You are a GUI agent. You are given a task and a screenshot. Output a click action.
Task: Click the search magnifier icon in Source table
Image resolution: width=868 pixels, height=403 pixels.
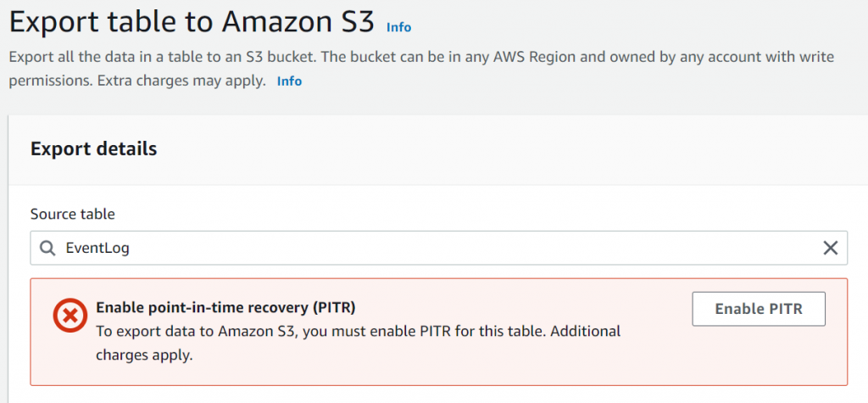48,248
